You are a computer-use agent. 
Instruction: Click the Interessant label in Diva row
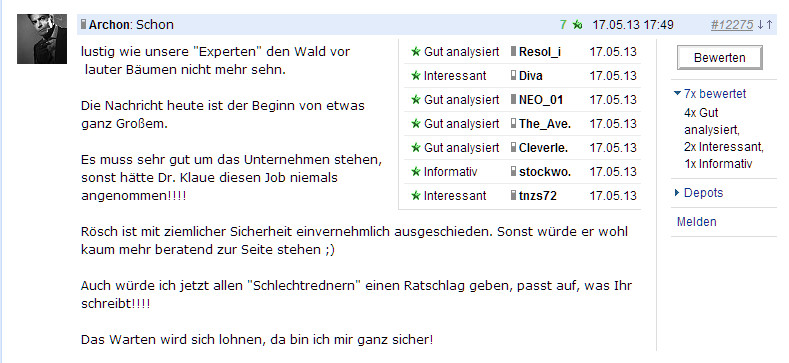pos(455,76)
